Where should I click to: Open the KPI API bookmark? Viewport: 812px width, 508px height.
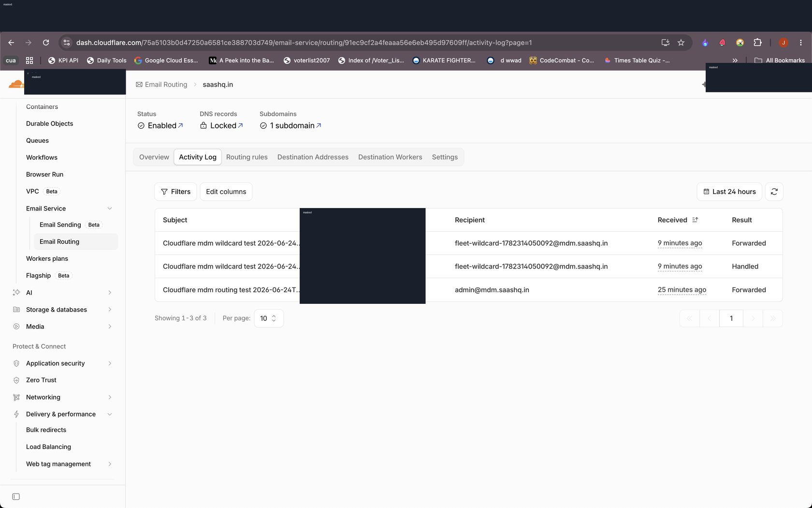[63, 60]
